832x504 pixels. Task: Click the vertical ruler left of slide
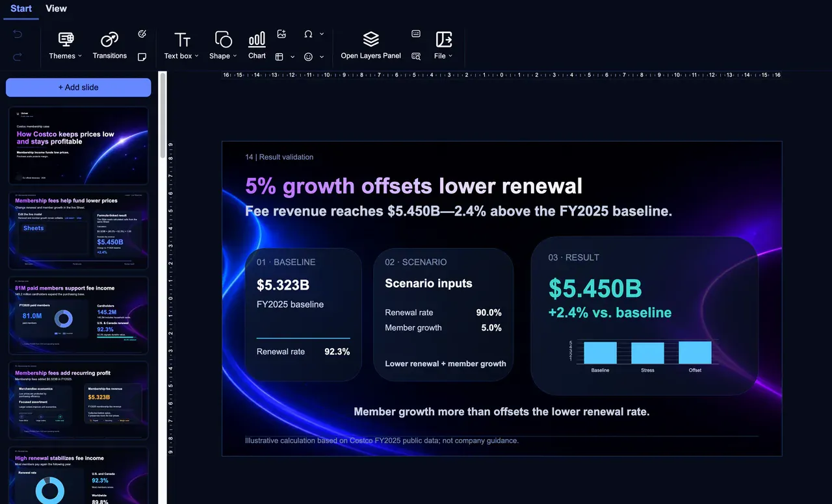click(x=171, y=298)
